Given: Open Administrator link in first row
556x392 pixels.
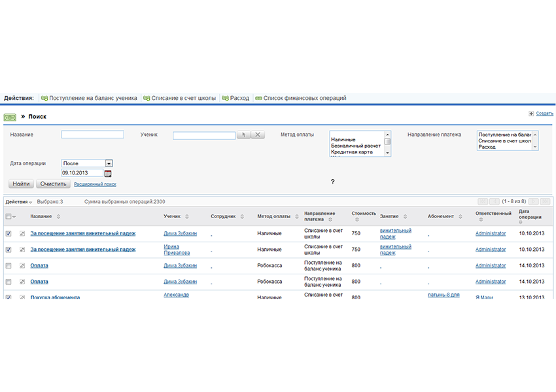Looking at the screenshot, I should point(491,233).
